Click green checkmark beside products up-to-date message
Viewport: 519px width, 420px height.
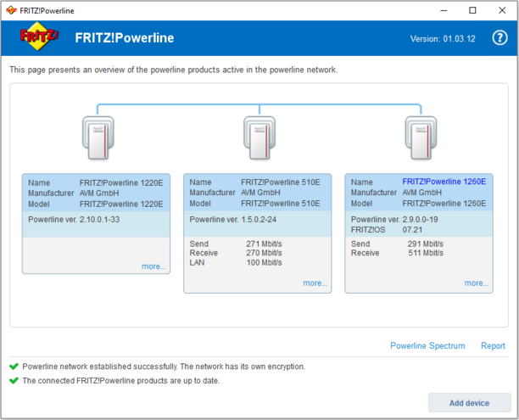14,380
